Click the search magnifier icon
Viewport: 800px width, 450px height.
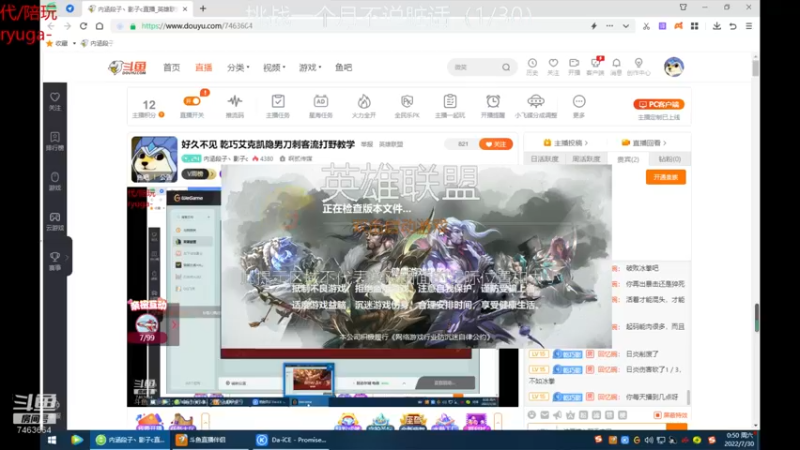tap(506, 67)
